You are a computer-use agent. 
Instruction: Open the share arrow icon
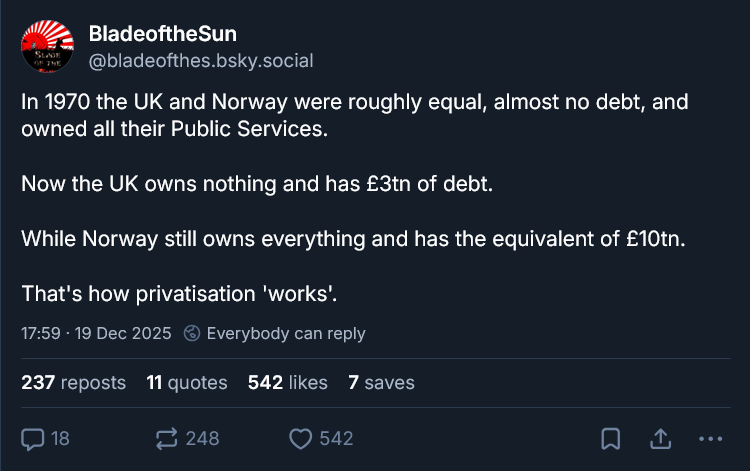(660, 438)
